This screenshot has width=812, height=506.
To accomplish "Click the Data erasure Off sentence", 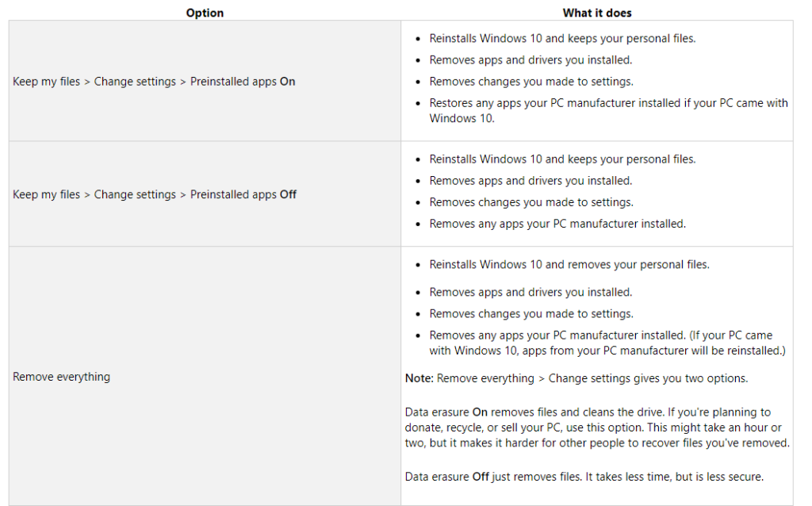I will click(x=584, y=477).
